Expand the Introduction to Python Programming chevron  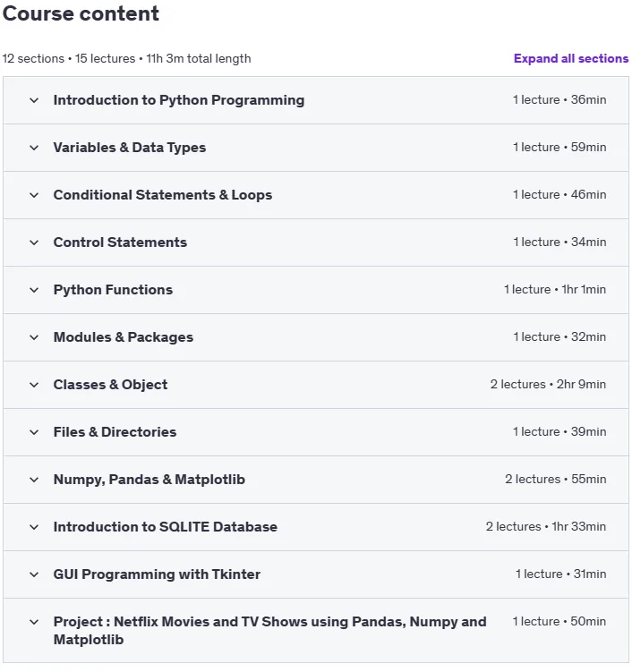click(x=34, y=100)
